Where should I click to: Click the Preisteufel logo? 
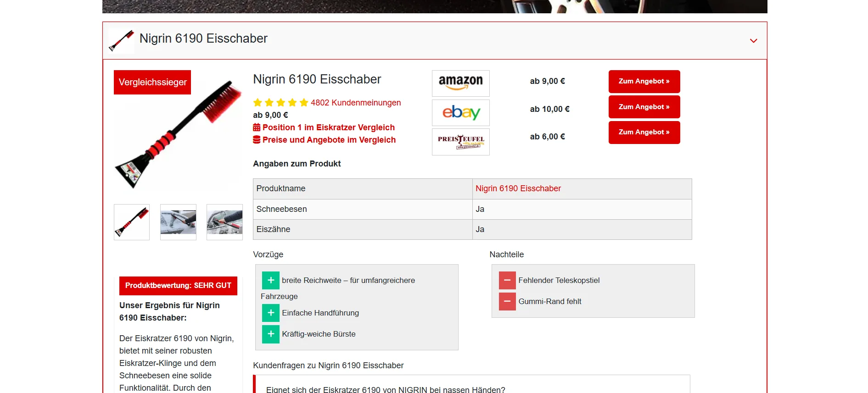coord(460,142)
